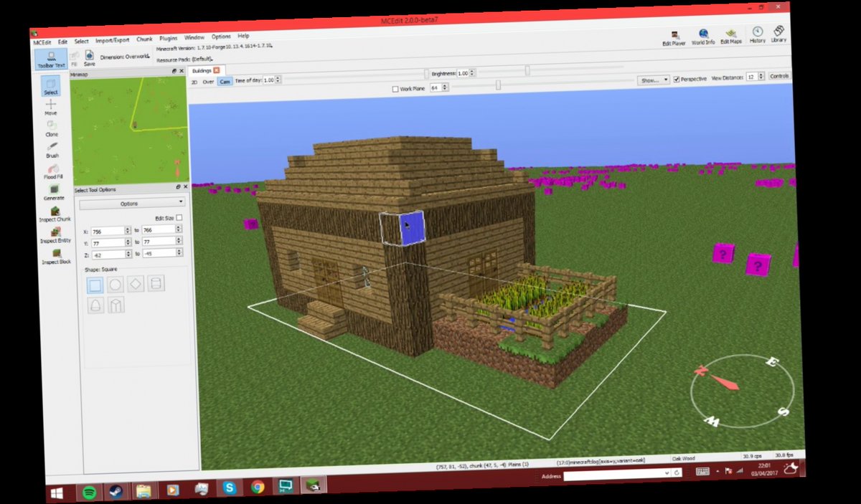Open the Options dropdown in Select Tool Options
The width and height of the screenshot is (861, 504).
[131, 203]
